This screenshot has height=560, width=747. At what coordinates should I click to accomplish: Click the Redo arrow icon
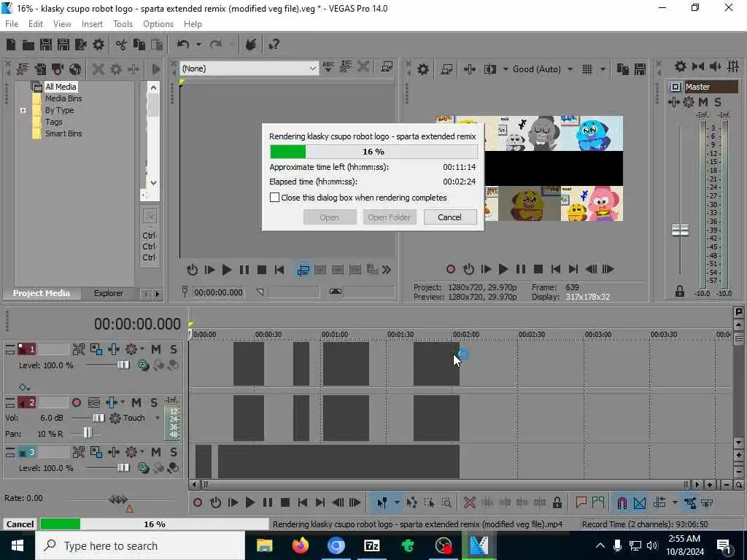click(x=216, y=44)
